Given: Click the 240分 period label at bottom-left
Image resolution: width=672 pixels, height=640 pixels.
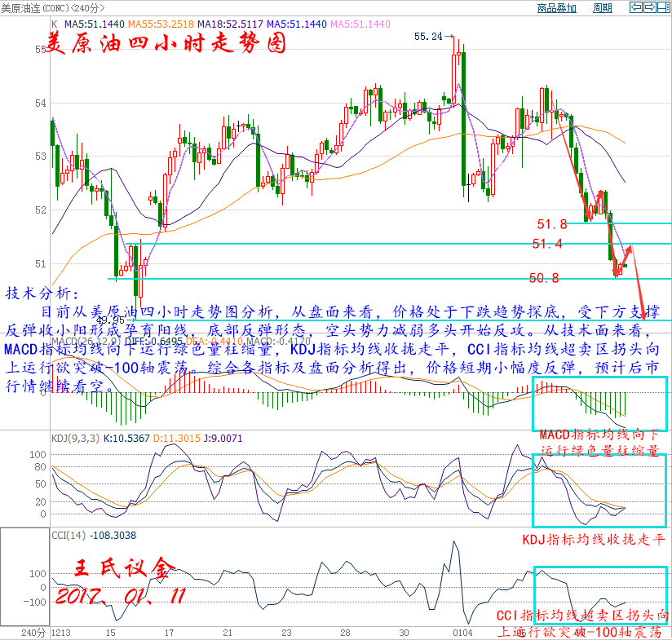Looking at the screenshot, I should pos(31,633).
